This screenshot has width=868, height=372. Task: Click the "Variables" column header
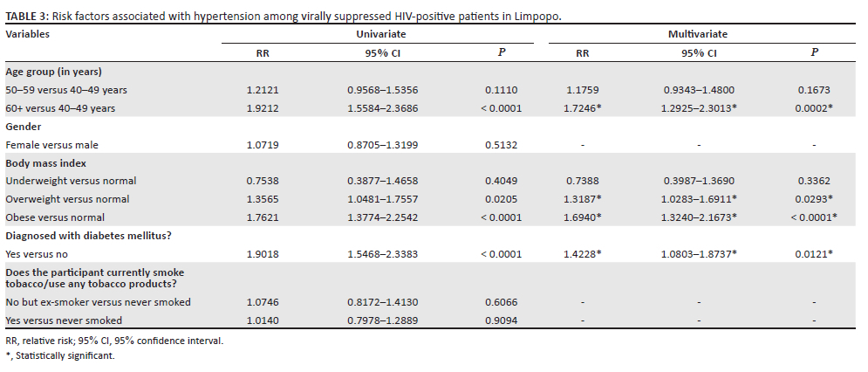tap(28, 34)
